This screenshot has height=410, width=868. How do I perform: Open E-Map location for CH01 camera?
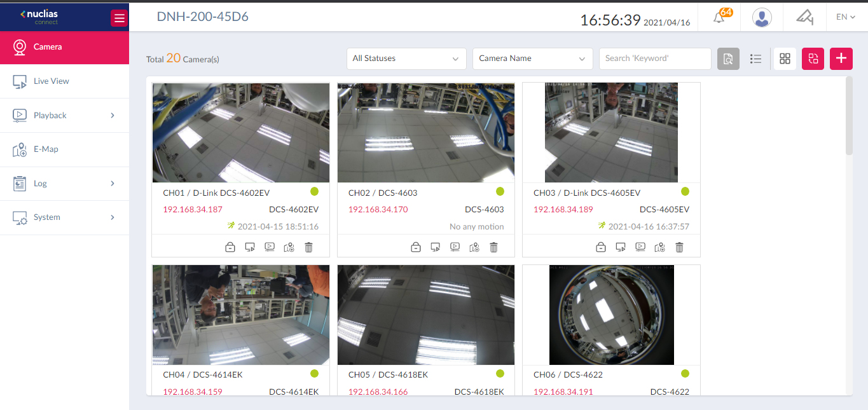pyautogui.click(x=289, y=247)
